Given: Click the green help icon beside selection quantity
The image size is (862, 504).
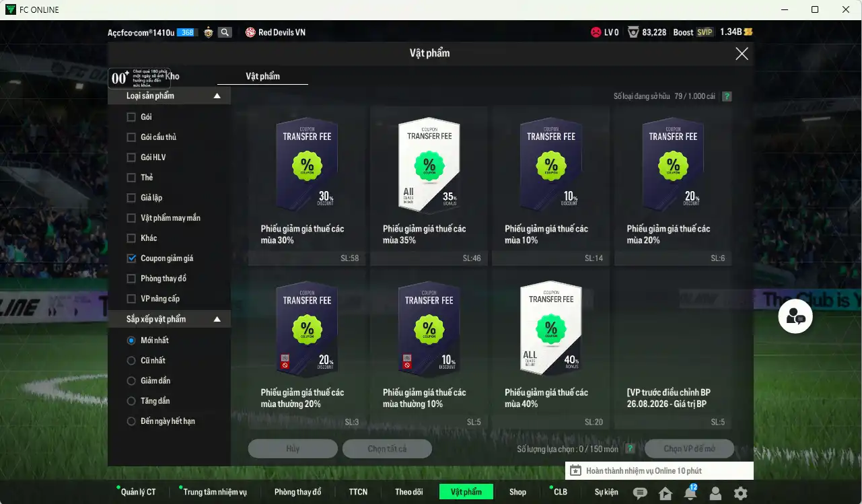Looking at the screenshot, I should pos(630,449).
